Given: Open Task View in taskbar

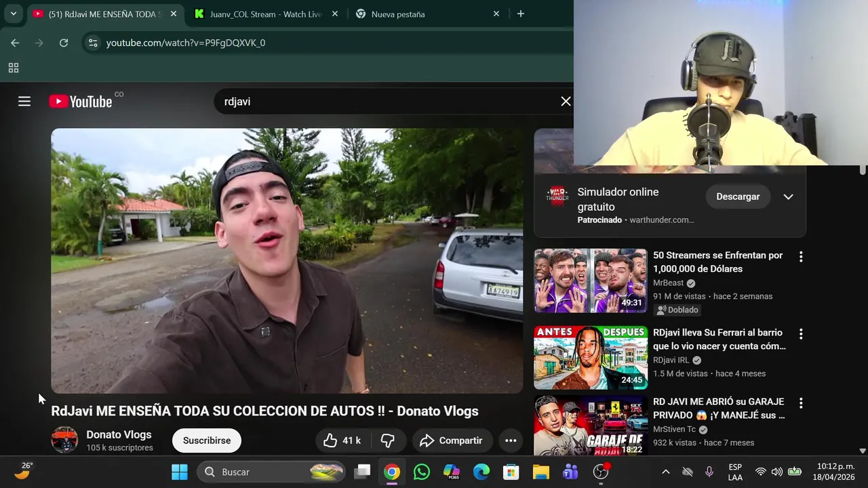Looking at the screenshot, I should coord(363,472).
